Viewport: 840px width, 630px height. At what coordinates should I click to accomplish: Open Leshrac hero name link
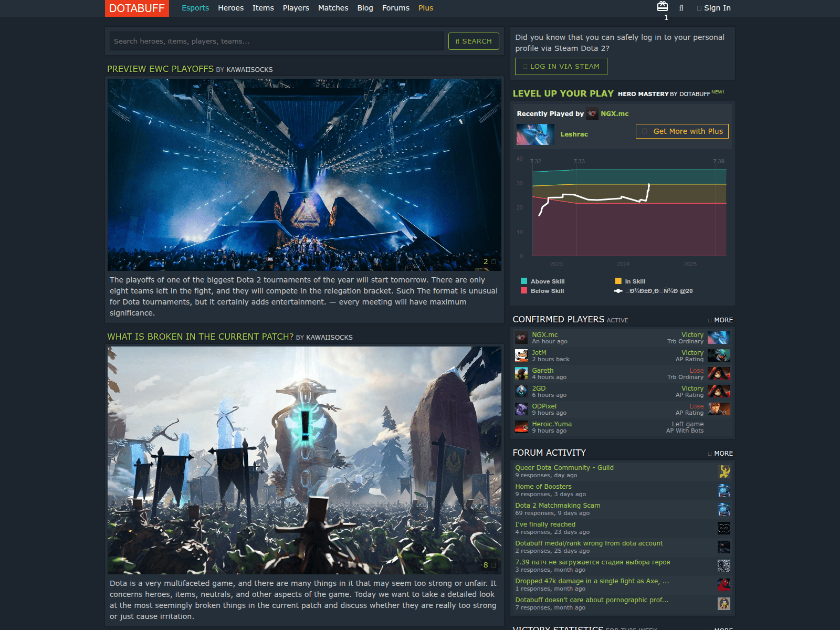(574, 134)
